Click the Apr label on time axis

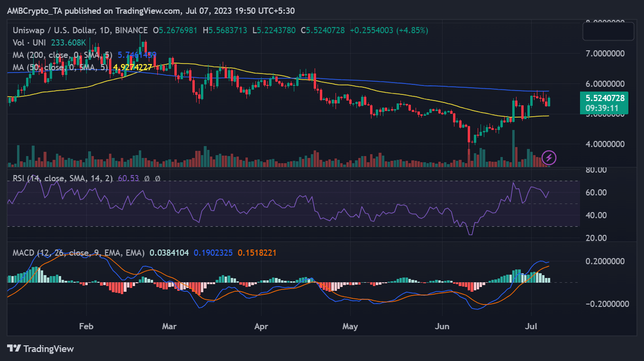261,327
